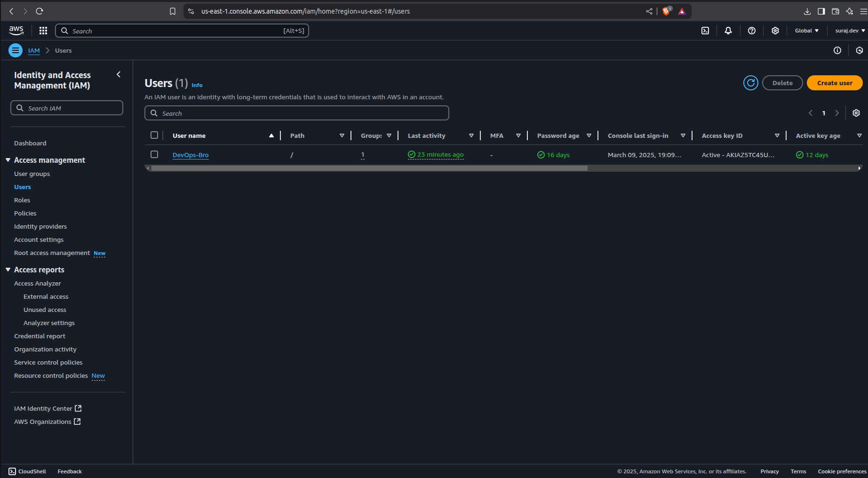Sort by Password age column

pyautogui.click(x=589, y=135)
